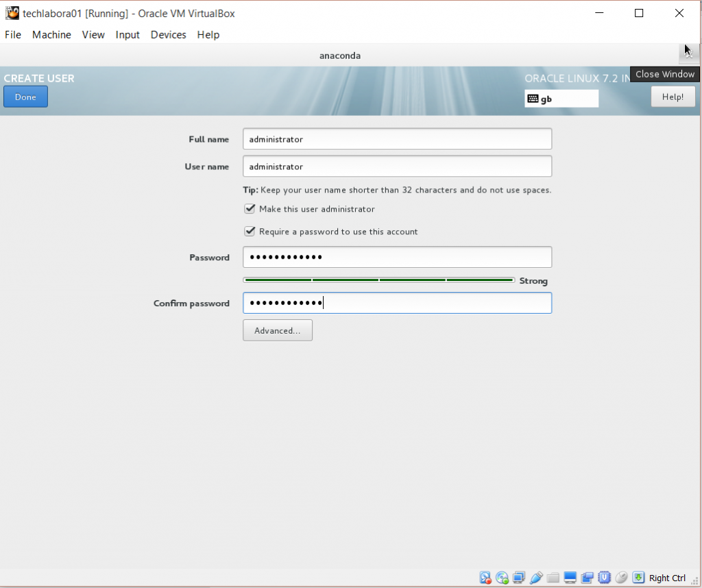Screen dimensions: 702x588
Task: Click the display monitor status icon
Action: click(x=570, y=578)
